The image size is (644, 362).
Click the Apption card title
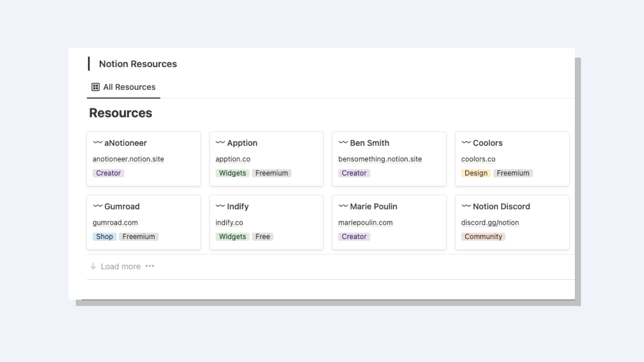(242, 143)
